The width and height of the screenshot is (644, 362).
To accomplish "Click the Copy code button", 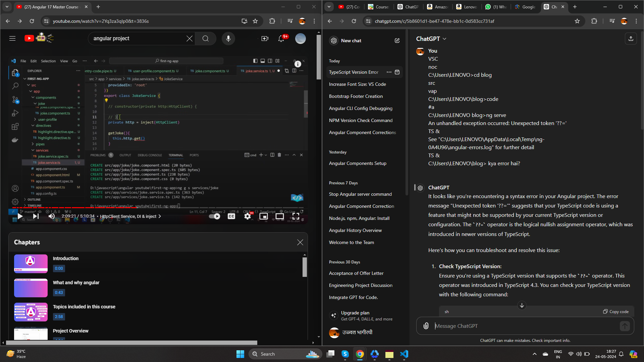I will (x=616, y=311).
